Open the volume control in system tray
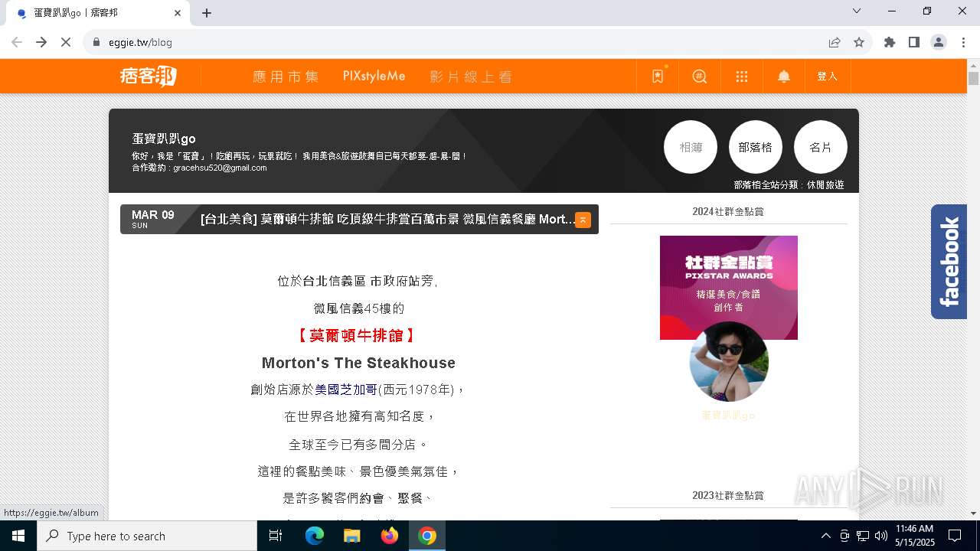Image resolution: width=980 pixels, height=551 pixels. tap(881, 536)
